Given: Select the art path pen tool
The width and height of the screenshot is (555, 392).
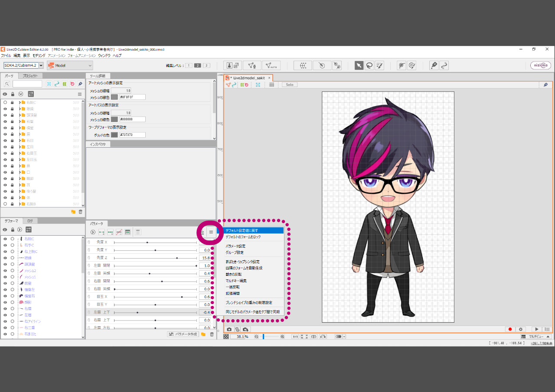Looking at the screenshot, I should pos(434,65).
